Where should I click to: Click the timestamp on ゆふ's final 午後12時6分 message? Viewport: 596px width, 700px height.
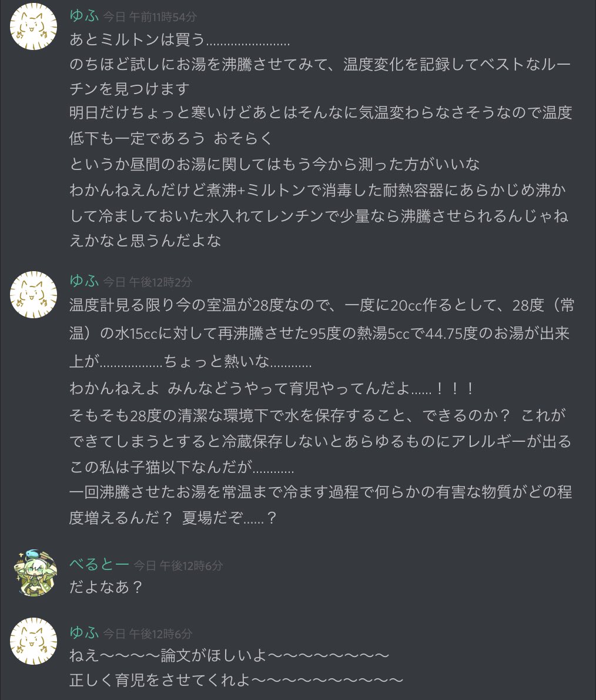pyautogui.click(x=148, y=634)
